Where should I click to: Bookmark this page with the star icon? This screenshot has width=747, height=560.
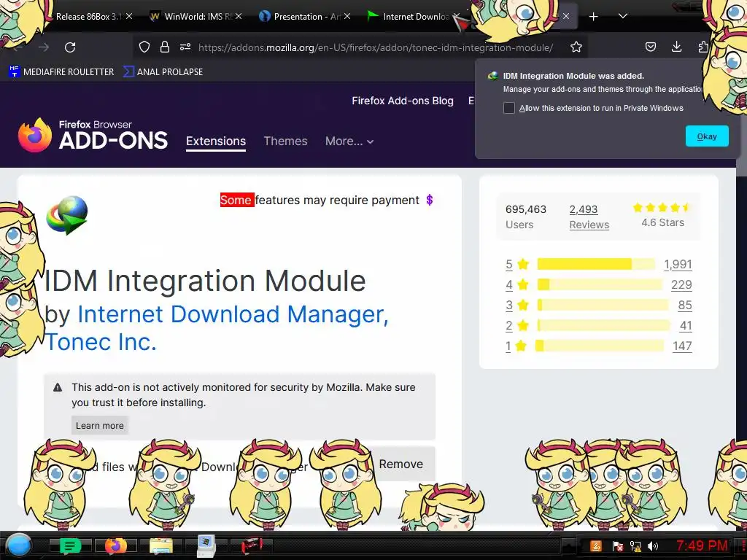[576, 47]
